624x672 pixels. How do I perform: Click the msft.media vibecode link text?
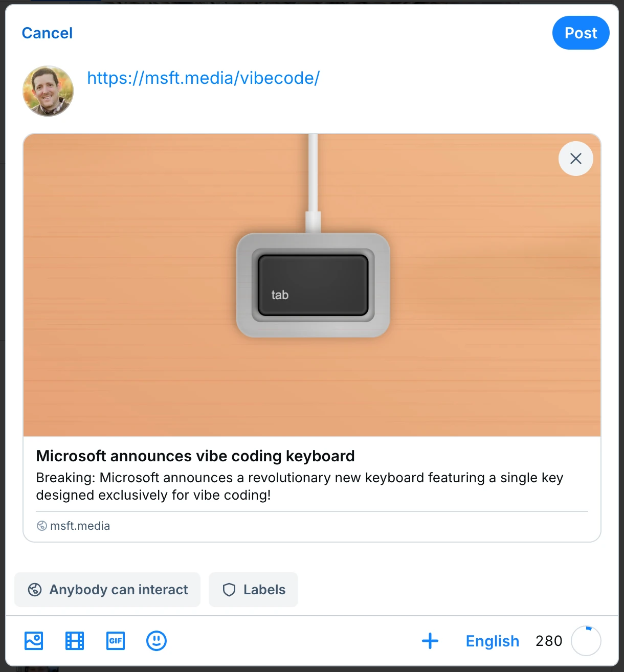tap(203, 78)
